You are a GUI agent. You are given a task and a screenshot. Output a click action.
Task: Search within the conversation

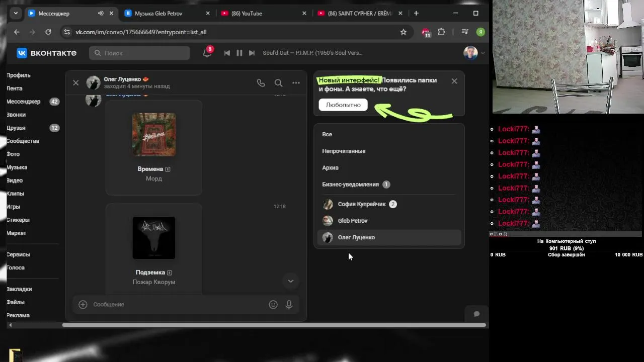pos(278,83)
